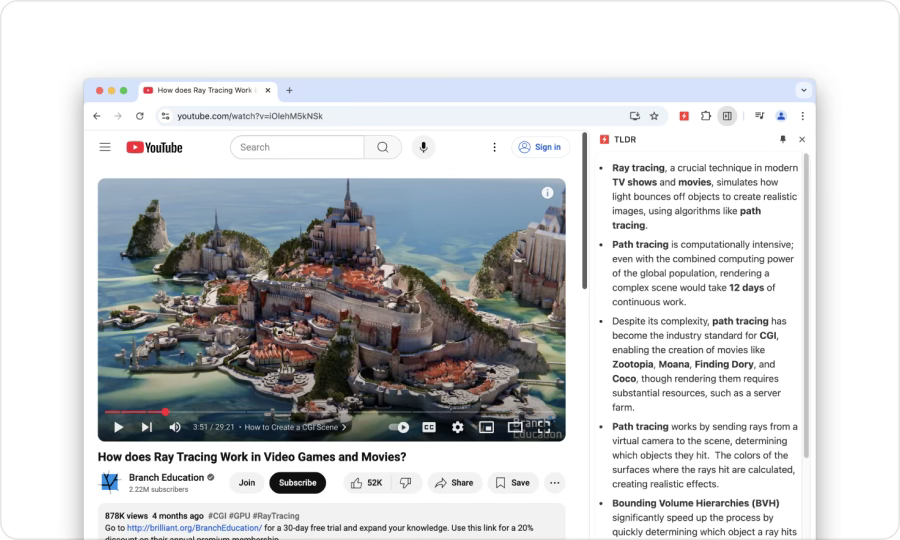Open a new browser tab
Screen dimensions: 900x540
click(289, 90)
